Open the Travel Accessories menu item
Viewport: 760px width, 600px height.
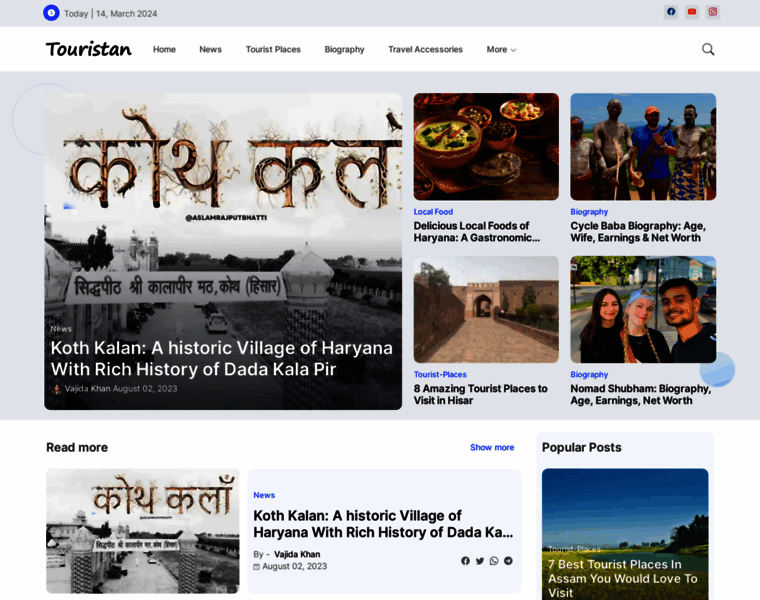[x=425, y=49]
